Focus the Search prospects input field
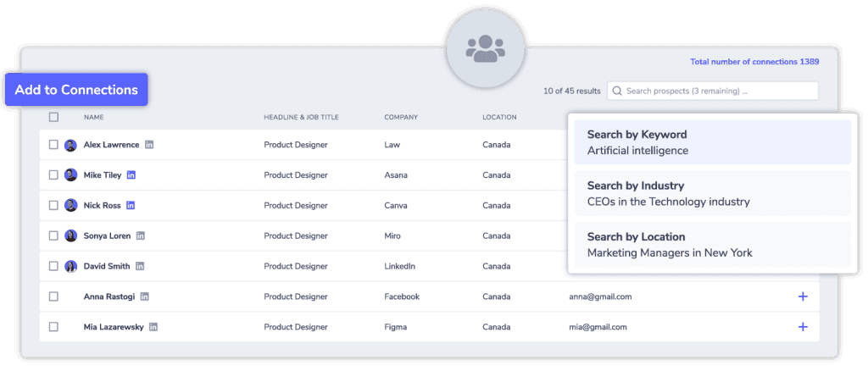 (712, 91)
